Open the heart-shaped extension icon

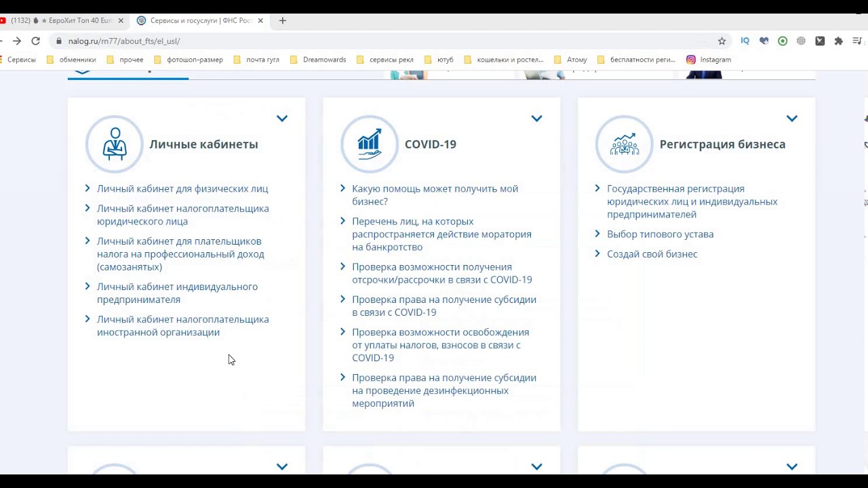click(x=764, y=41)
